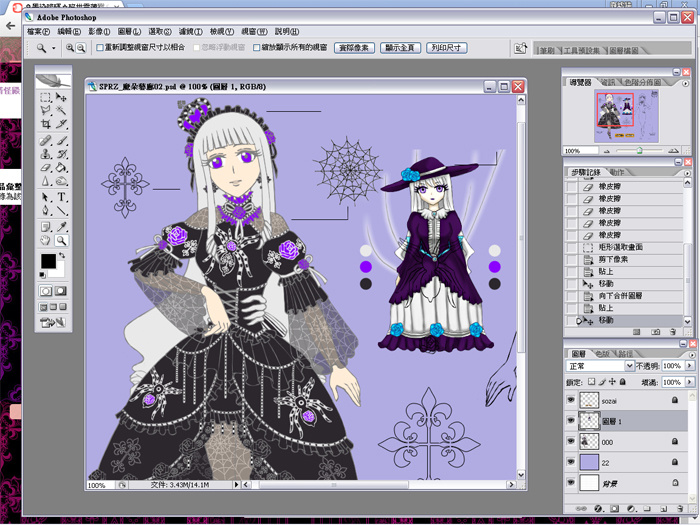Viewport: 700px width, 525px height.
Task: Open the history panel flyout menu
Action: click(687, 173)
